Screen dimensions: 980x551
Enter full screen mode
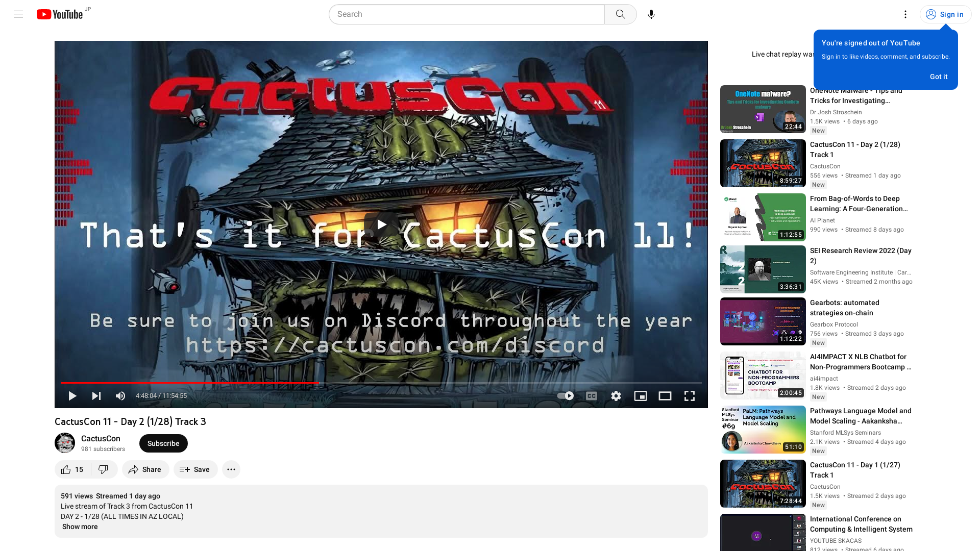tap(689, 396)
